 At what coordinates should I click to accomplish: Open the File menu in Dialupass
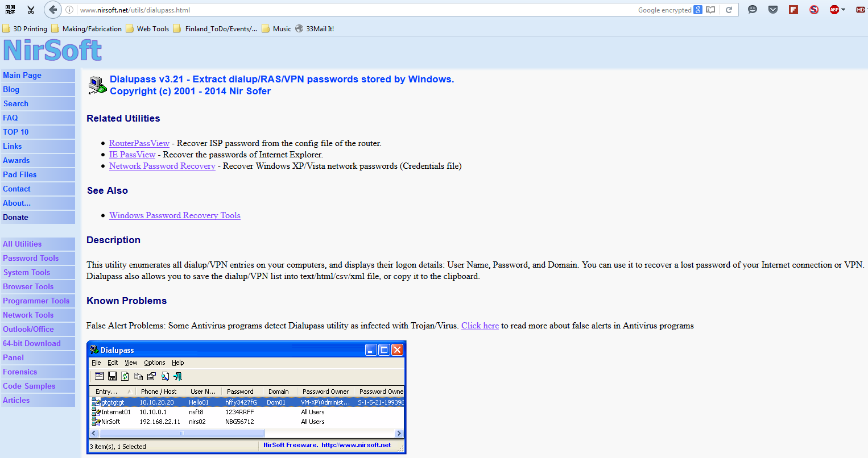(x=96, y=363)
